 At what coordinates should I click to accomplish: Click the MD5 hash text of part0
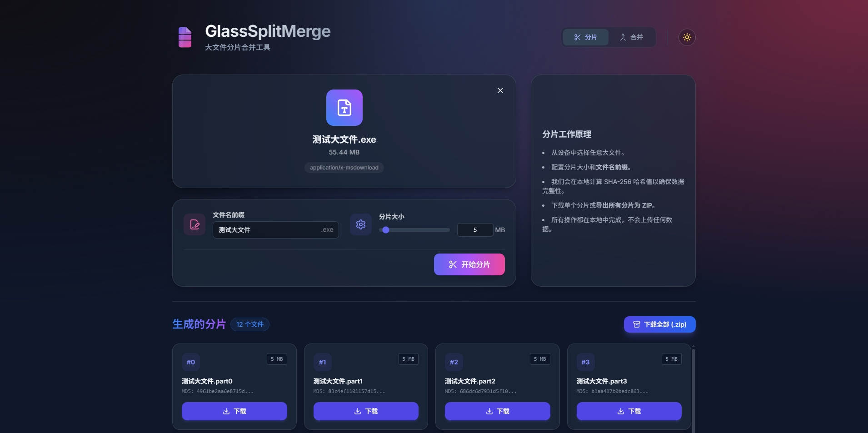(218, 391)
